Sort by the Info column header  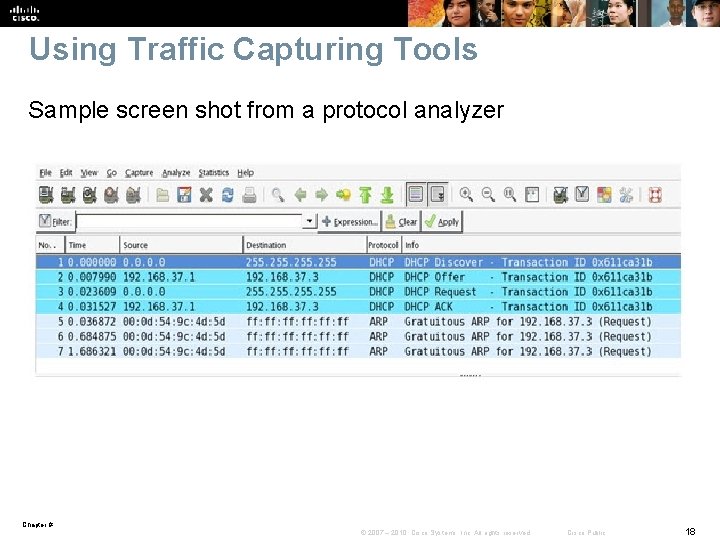tap(541, 245)
